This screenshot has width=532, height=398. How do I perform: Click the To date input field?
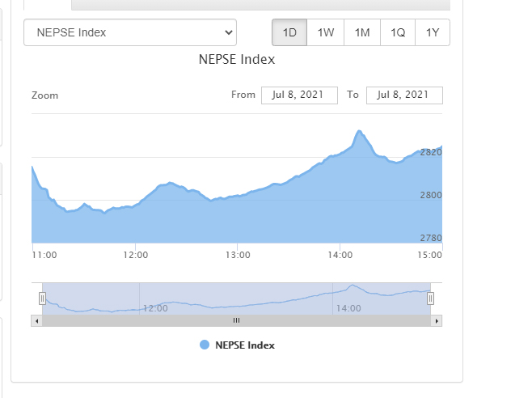point(404,95)
